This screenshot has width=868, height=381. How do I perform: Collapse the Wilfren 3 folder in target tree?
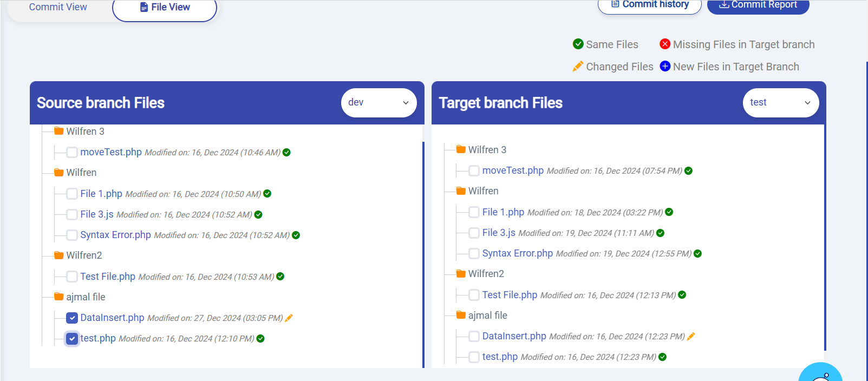click(x=461, y=150)
